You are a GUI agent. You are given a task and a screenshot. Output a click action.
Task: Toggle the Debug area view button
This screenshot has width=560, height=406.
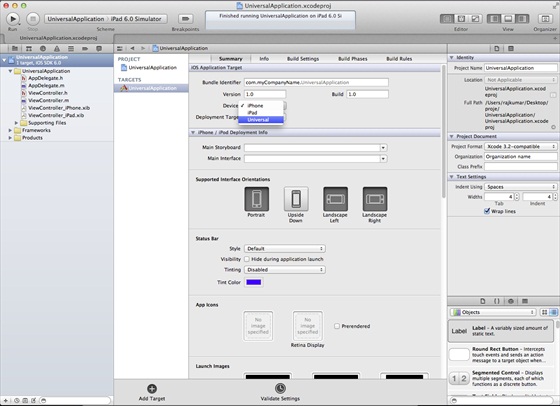click(508, 19)
